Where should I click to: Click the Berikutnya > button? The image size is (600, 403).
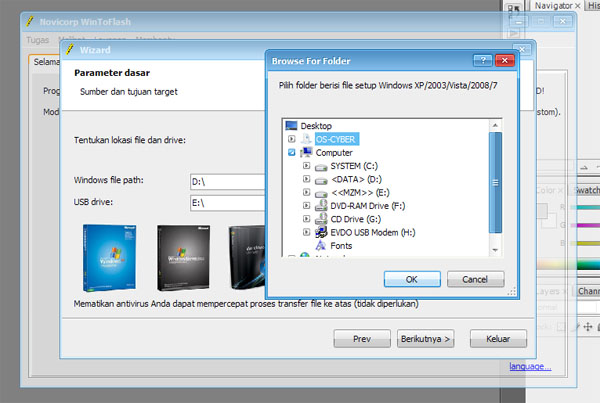click(426, 339)
